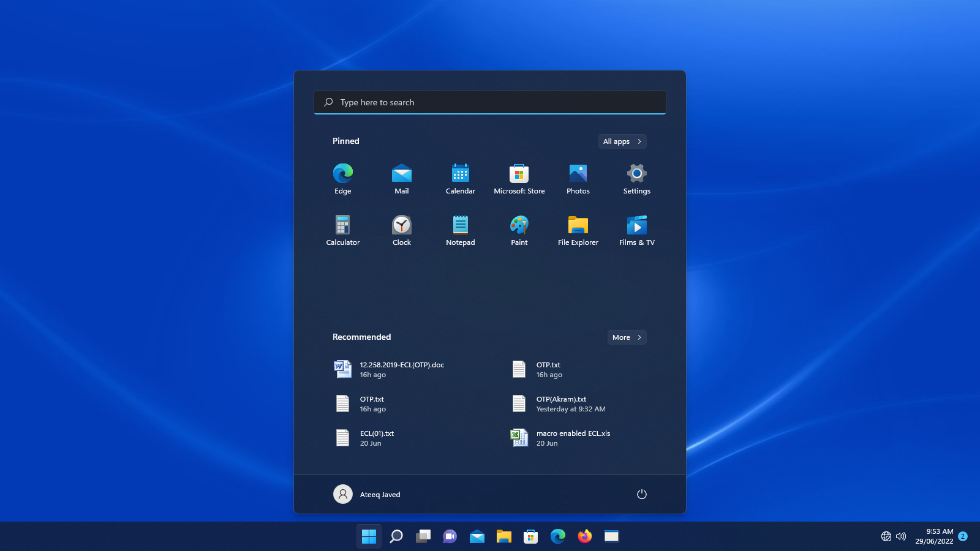
Task: Launch Edge from the taskbar
Action: point(558,536)
